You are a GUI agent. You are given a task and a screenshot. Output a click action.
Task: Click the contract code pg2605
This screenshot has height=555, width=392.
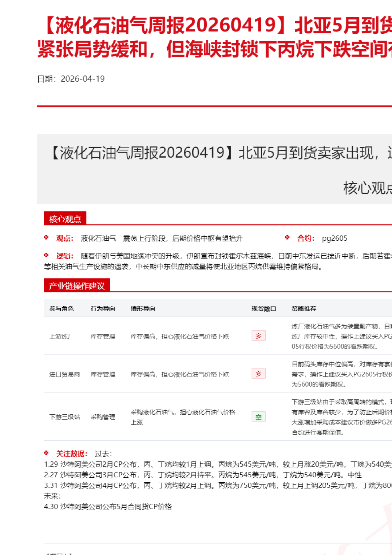pyautogui.click(x=335, y=239)
